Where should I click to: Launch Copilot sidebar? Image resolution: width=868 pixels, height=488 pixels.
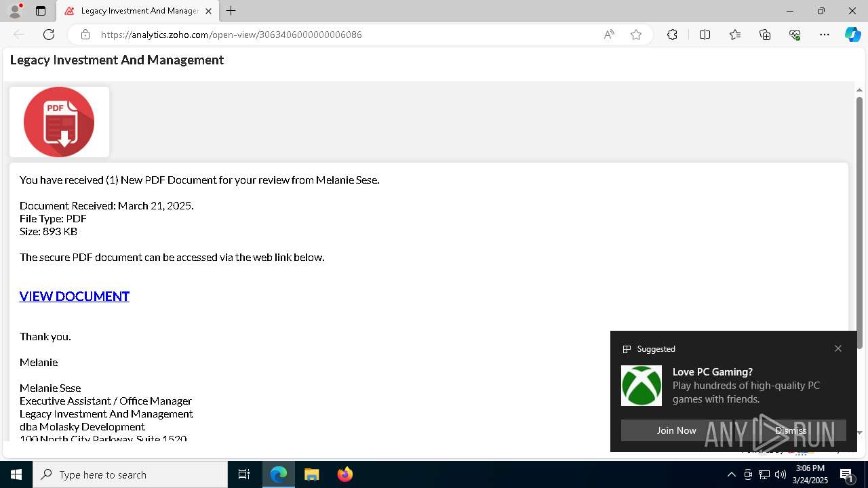click(x=852, y=35)
